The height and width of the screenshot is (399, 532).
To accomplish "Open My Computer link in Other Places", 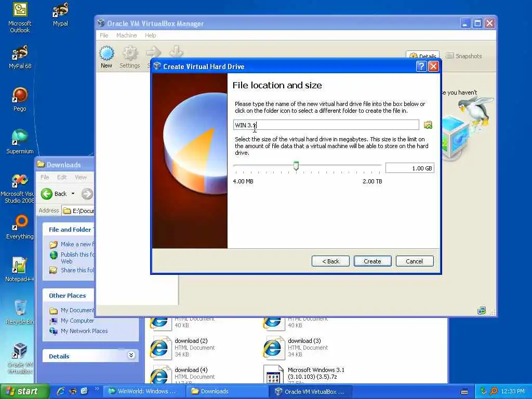I will point(77,321).
